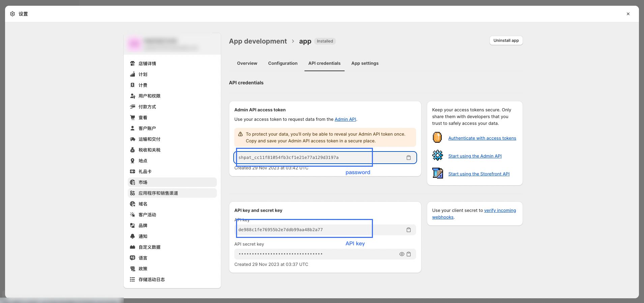Open the 店铺详情 settings section
This screenshot has height=303, width=644.
(x=147, y=63)
